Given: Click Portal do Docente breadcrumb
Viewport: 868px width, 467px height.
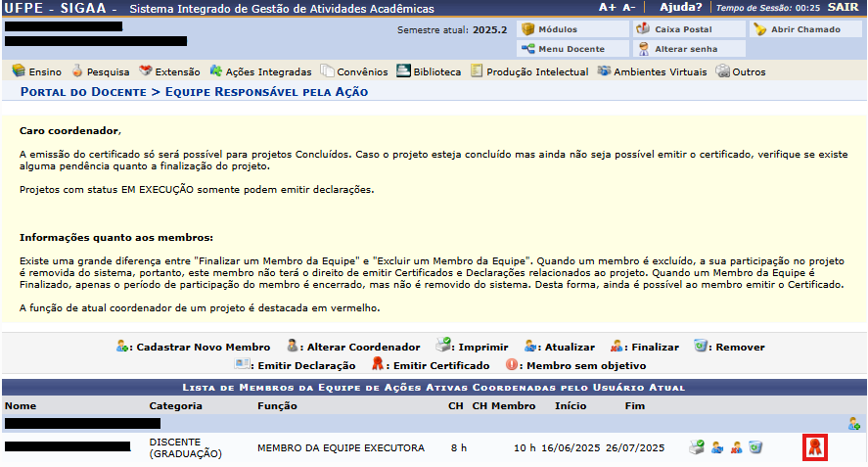Looking at the screenshot, I should tap(83, 92).
